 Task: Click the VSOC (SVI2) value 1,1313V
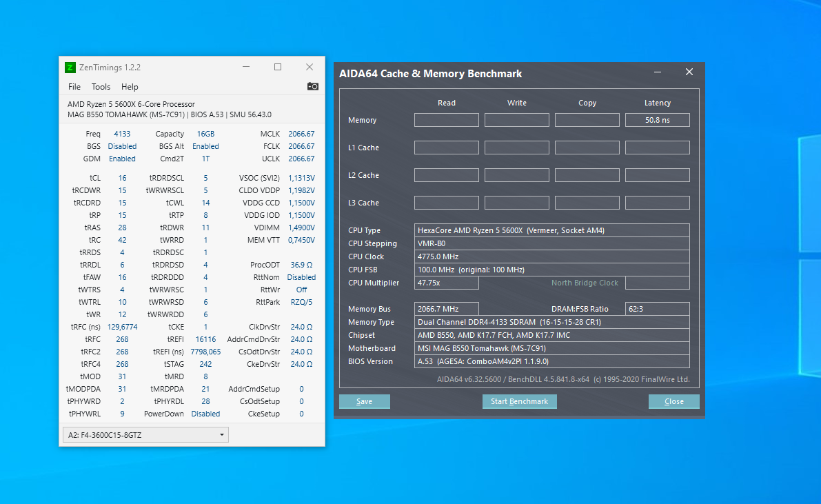302,178
